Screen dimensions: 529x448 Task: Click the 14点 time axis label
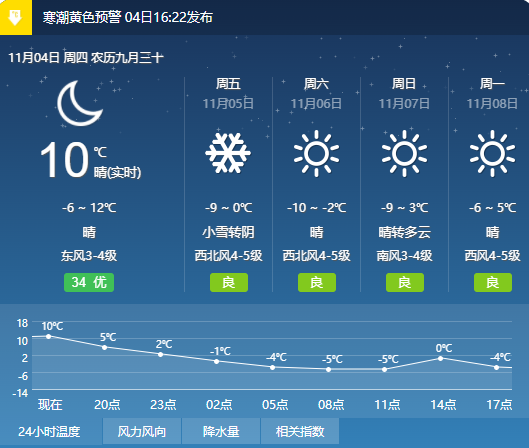(443, 404)
